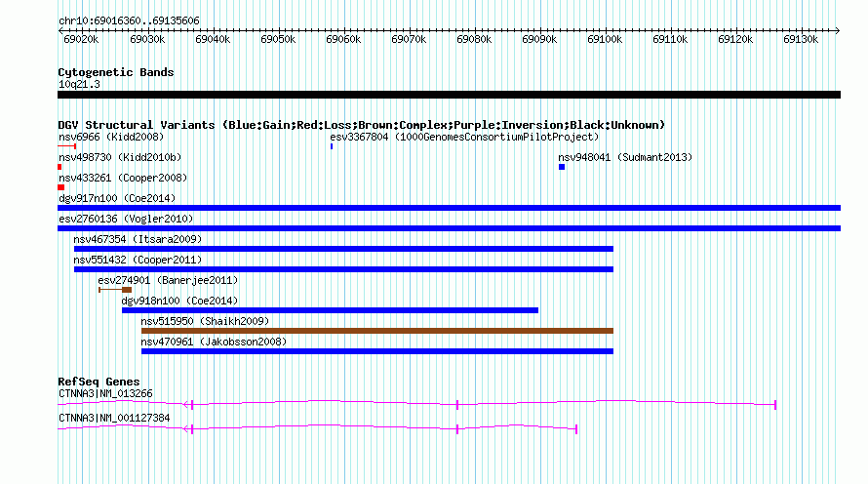The image size is (868, 484).
Task: Click the brown esv274901 complex glyph
Action: (x=115, y=290)
